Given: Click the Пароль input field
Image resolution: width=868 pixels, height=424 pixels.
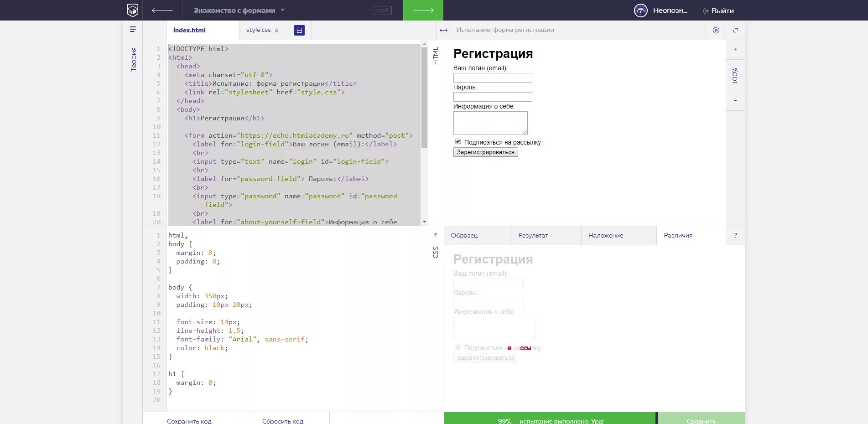Looking at the screenshot, I should click(493, 97).
